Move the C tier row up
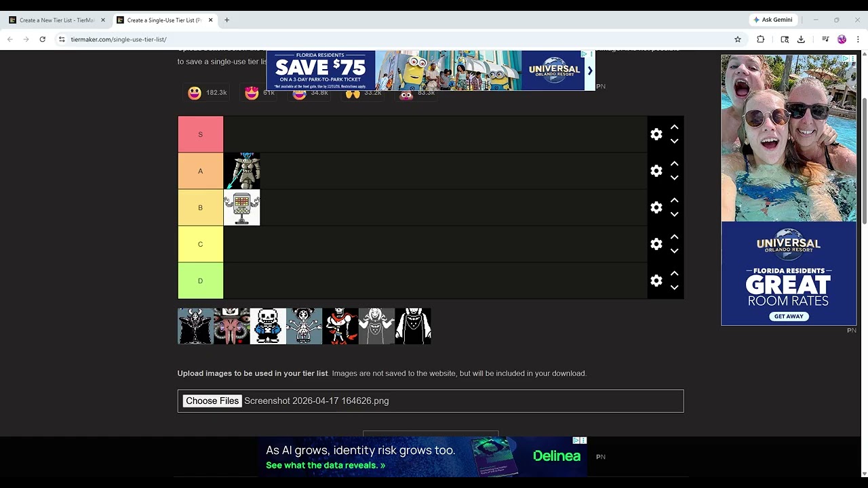868x488 pixels. [x=674, y=237]
